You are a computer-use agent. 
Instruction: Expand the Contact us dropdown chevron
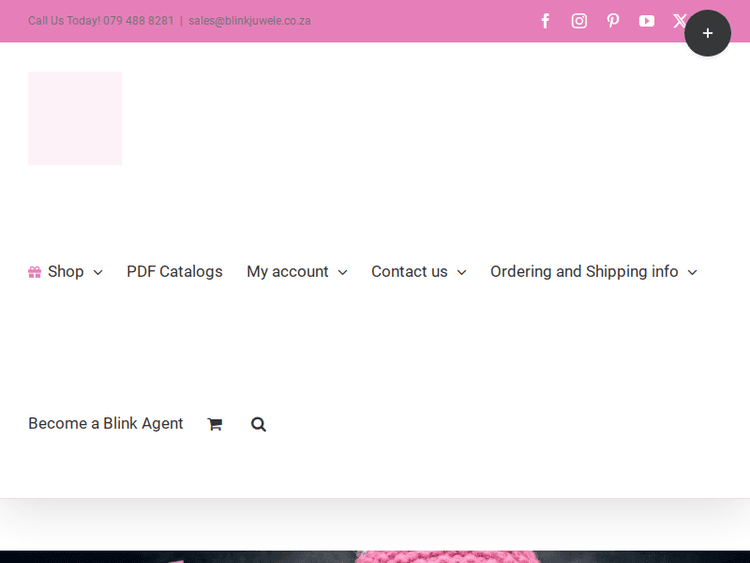click(x=462, y=273)
